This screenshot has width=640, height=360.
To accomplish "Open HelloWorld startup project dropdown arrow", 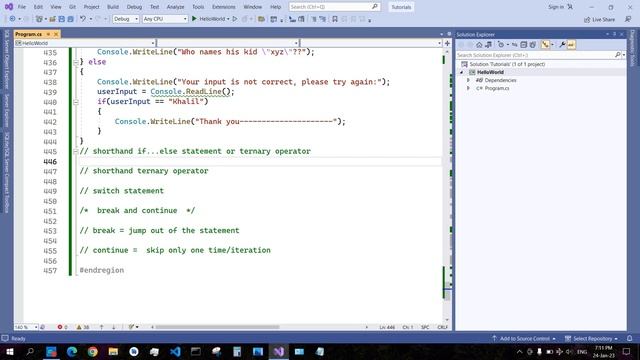I will [x=228, y=19].
